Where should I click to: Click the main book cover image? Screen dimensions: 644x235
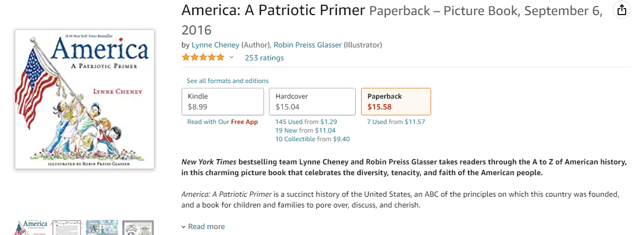click(x=85, y=99)
